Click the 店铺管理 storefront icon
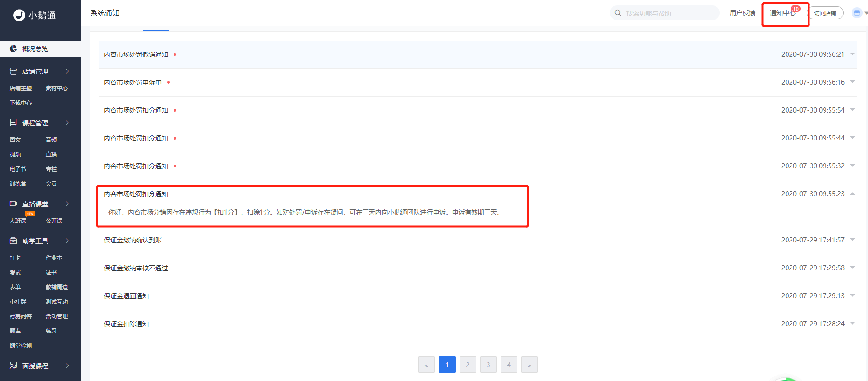868x381 pixels. tap(13, 71)
